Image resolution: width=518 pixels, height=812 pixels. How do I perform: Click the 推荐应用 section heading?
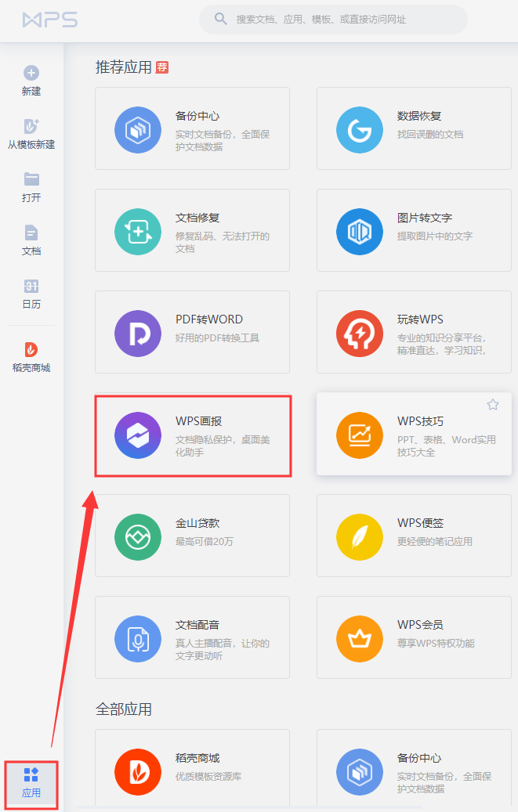tap(124, 67)
